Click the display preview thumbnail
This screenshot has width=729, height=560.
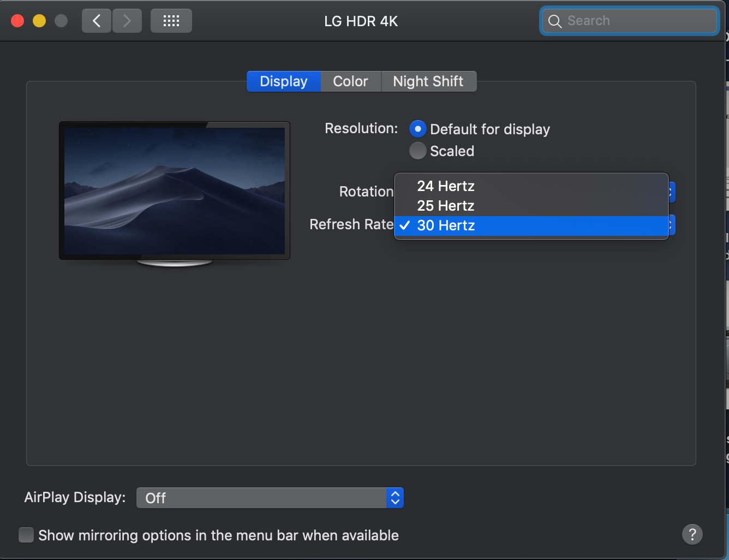[175, 194]
